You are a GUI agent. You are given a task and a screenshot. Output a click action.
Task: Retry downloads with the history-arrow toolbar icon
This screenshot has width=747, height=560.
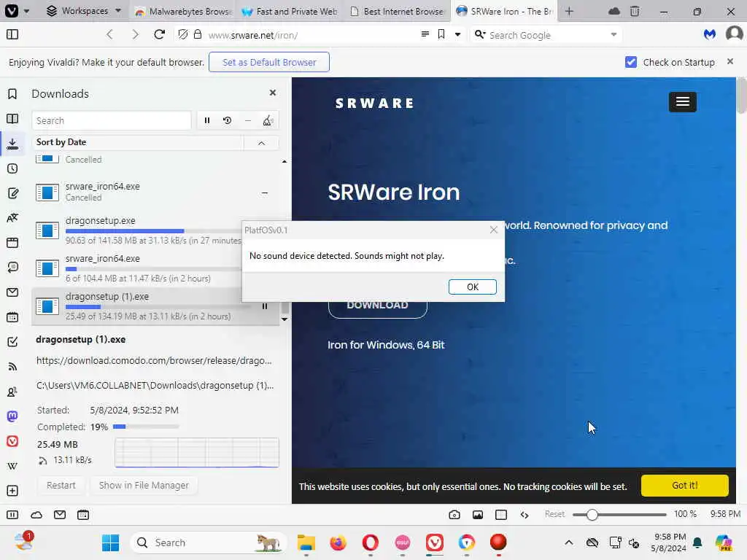click(228, 120)
